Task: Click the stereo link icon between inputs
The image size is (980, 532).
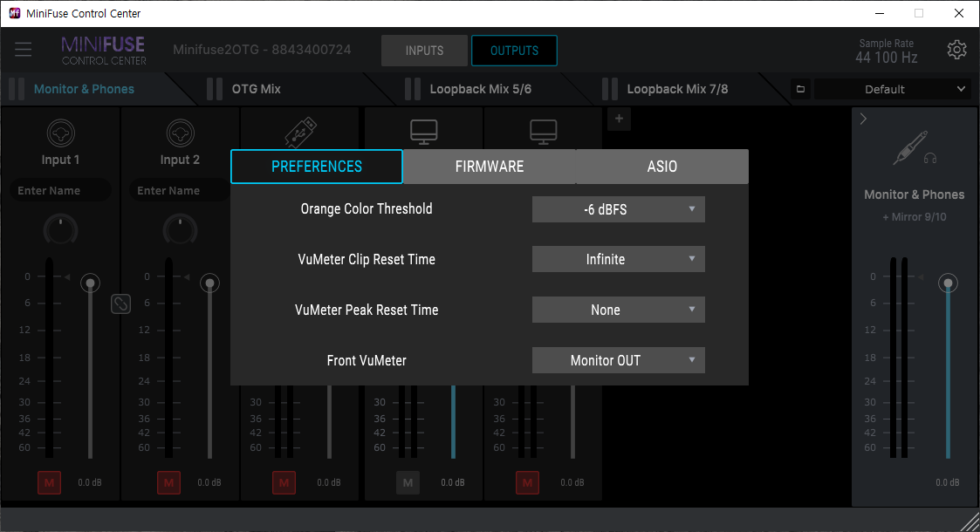Action: pos(120,304)
